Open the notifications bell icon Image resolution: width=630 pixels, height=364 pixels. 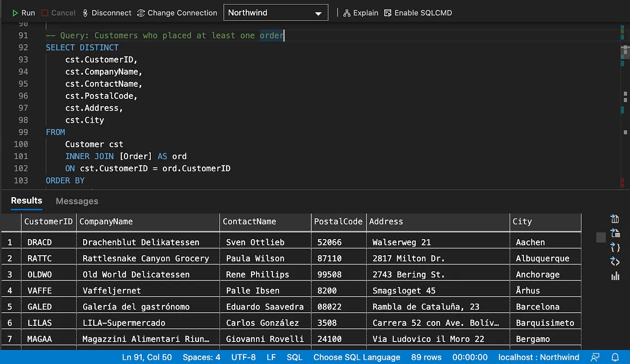click(x=616, y=357)
